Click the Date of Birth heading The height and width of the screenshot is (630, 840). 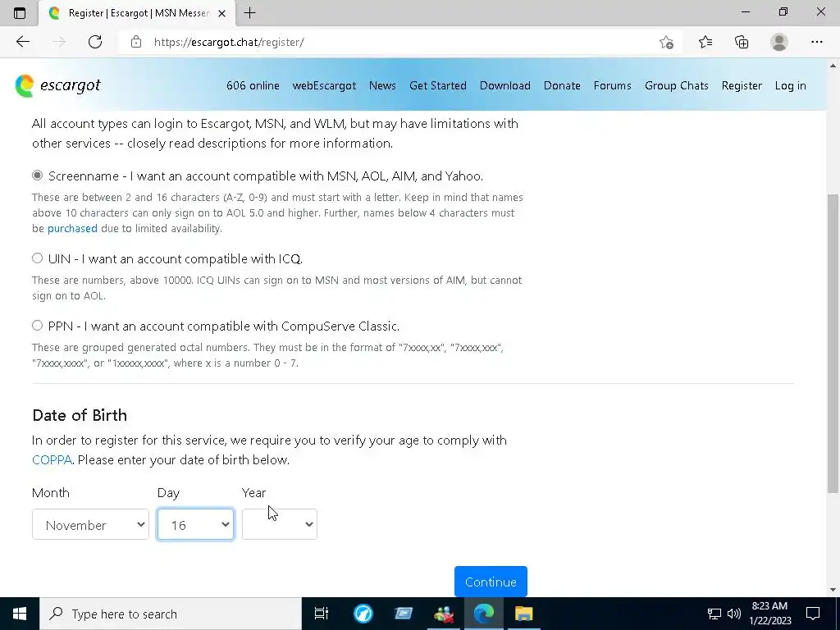pos(80,415)
